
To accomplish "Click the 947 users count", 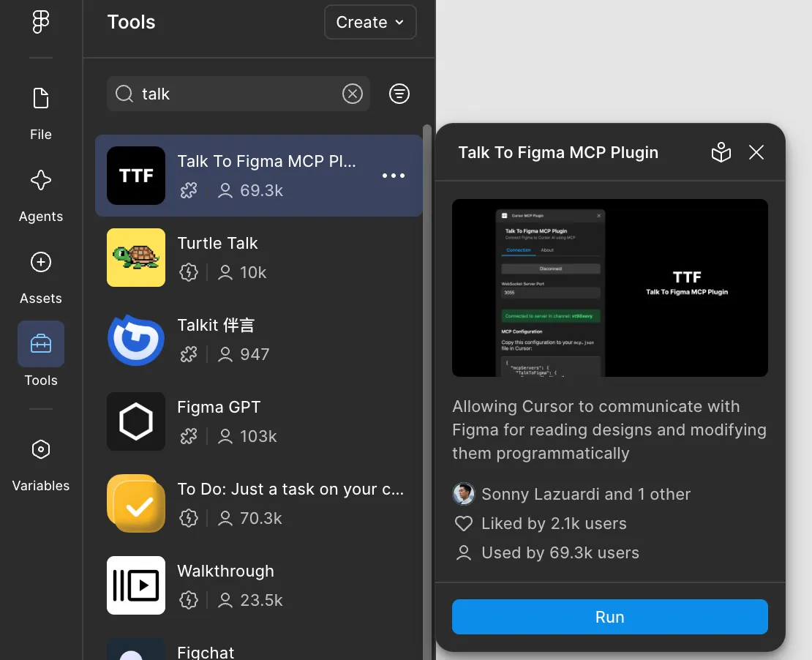I will click(x=255, y=354).
